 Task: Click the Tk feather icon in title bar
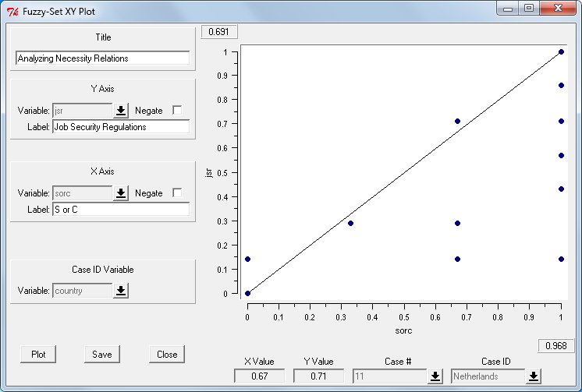point(12,10)
